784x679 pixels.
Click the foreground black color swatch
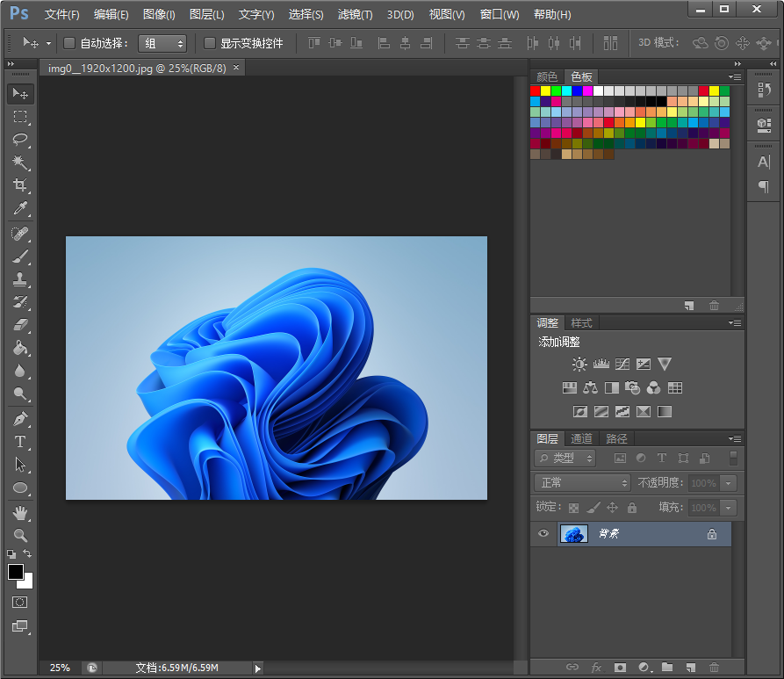tap(16, 572)
